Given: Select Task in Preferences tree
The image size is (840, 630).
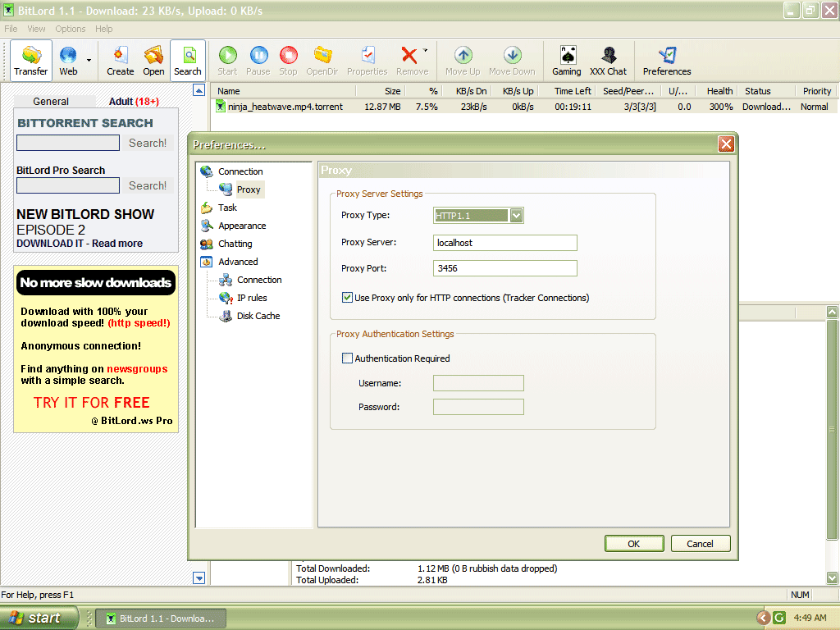Looking at the screenshot, I should click(227, 208).
